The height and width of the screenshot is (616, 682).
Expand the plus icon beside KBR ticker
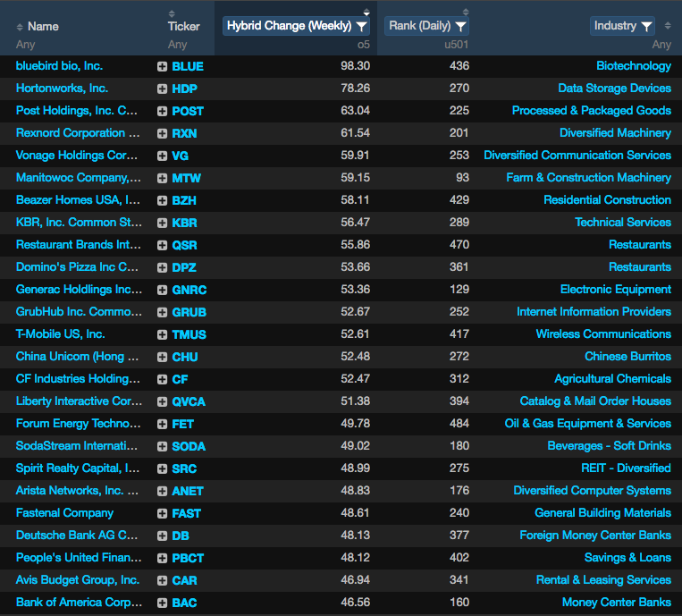pos(162,223)
